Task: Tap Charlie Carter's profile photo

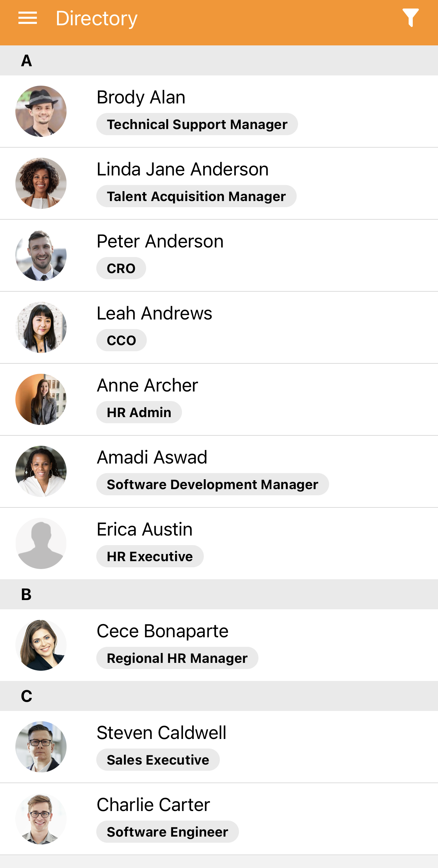Action: [41, 819]
